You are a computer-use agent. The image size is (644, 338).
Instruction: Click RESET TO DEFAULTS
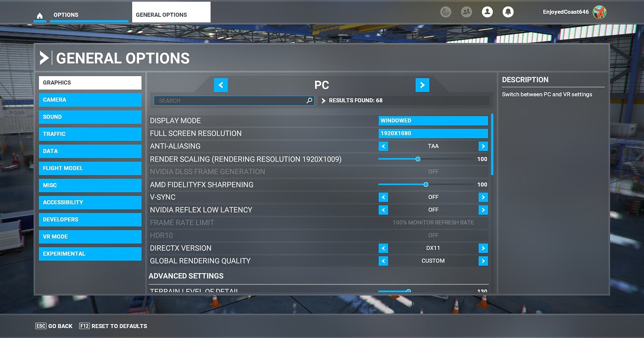(113, 326)
